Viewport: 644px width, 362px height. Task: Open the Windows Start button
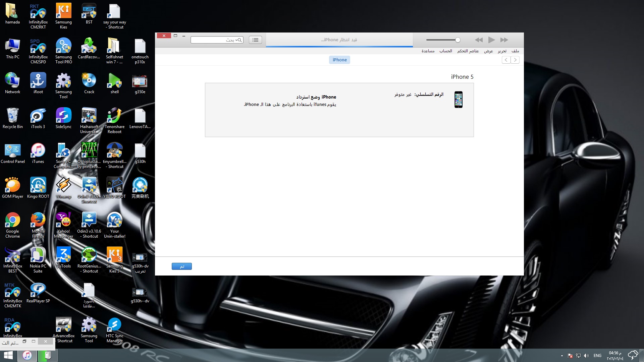click(8, 355)
